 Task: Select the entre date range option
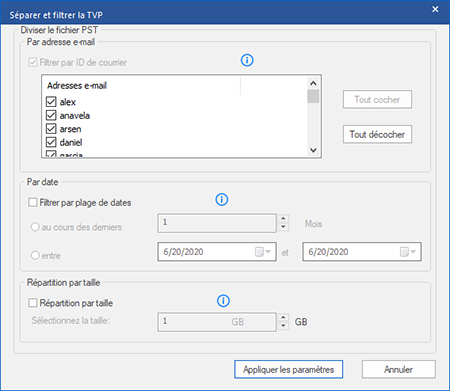(x=35, y=256)
